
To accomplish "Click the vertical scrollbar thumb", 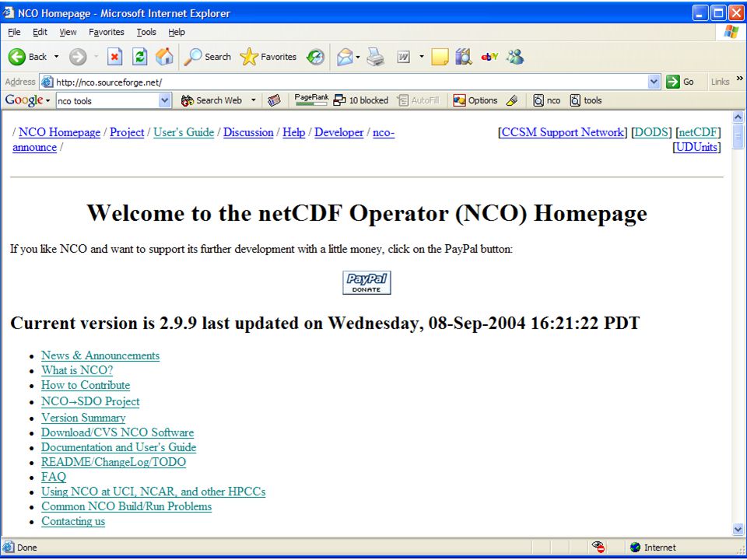I will pyautogui.click(x=738, y=136).
